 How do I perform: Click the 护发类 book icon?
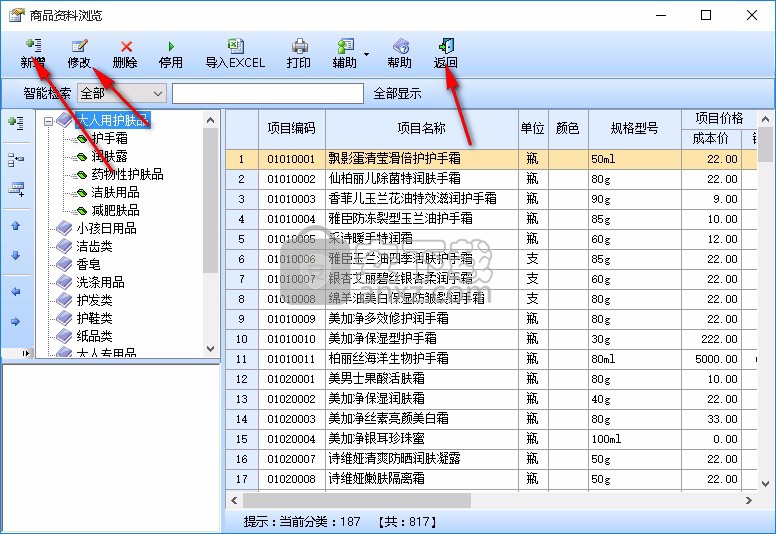pos(64,300)
